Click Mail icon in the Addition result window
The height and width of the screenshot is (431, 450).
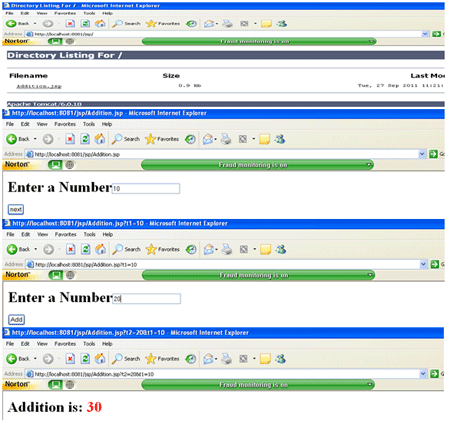pos(209,359)
